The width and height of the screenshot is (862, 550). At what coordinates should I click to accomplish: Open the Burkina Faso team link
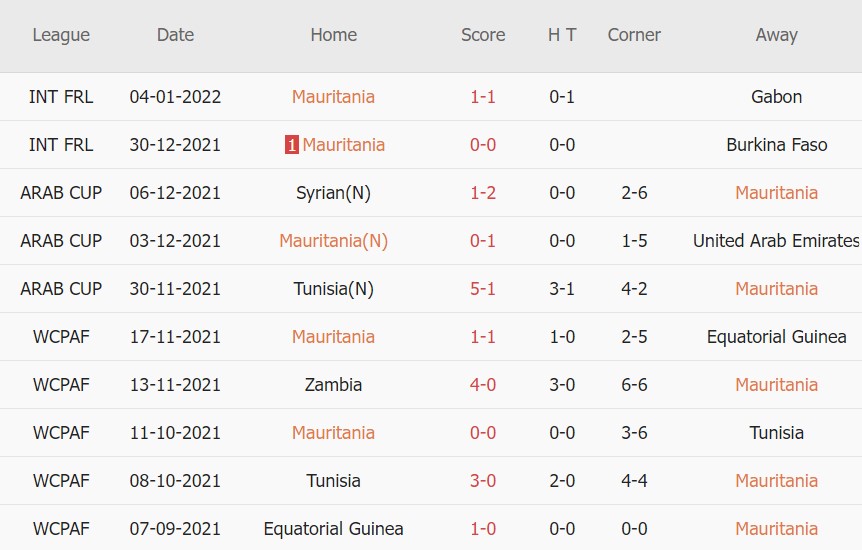pyautogui.click(x=776, y=145)
